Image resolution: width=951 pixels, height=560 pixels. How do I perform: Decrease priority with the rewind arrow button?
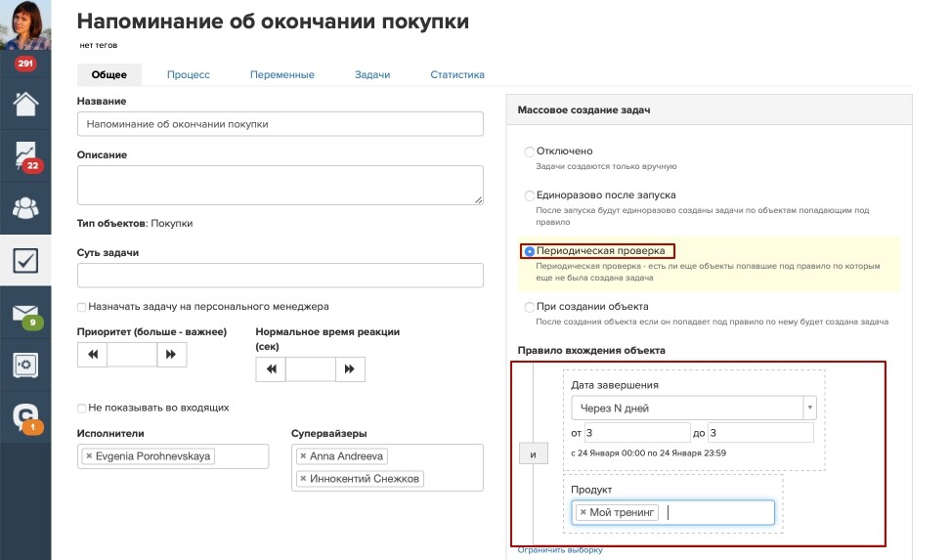coord(92,355)
